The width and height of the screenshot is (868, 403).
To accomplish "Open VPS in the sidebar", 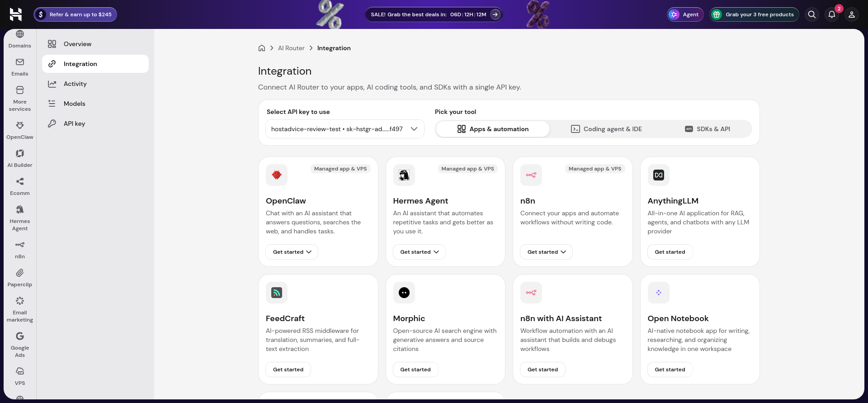I will [20, 377].
